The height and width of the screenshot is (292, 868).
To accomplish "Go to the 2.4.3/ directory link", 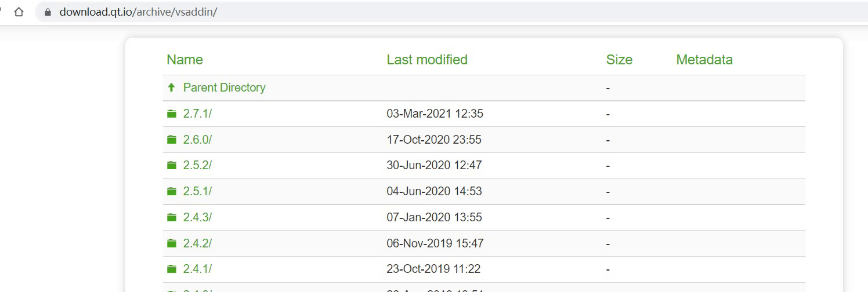I will (x=197, y=217).
